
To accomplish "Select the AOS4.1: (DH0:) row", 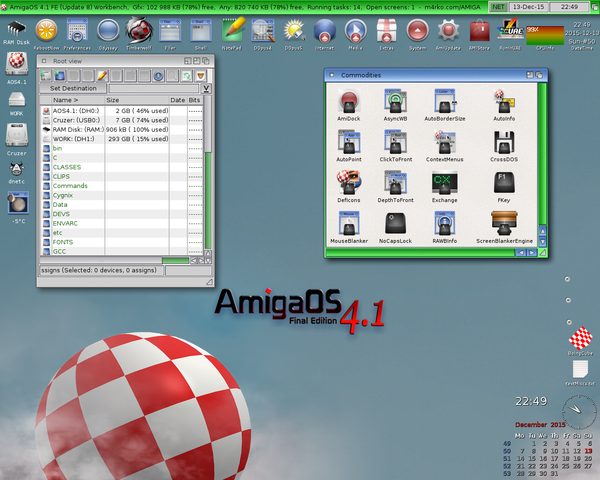I will [x=122, y=111].
